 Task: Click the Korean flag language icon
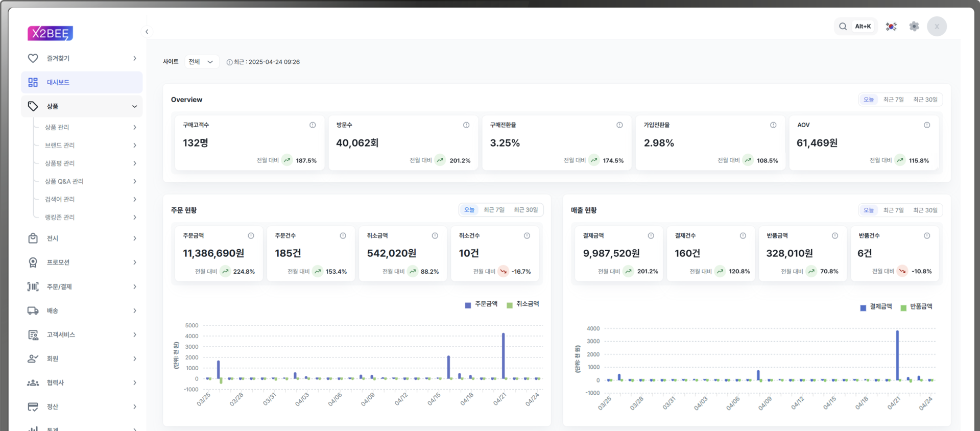tap(891, 27)
